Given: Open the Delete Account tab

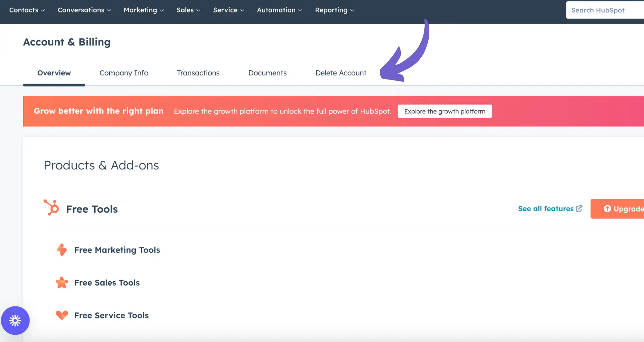Looking at the screenshot, I should click(x=341, y=73).
